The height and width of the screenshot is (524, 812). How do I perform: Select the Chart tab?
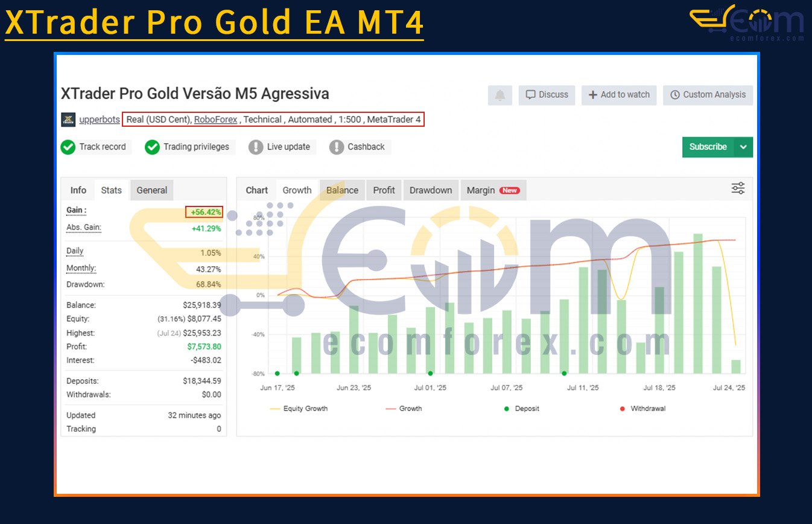(257, 190)
